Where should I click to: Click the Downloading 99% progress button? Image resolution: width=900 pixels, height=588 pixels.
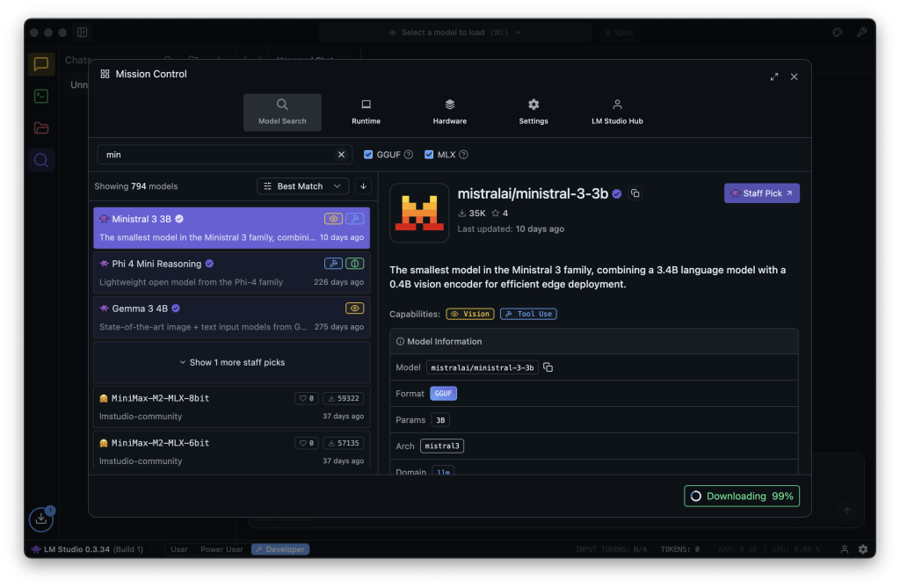742,496
